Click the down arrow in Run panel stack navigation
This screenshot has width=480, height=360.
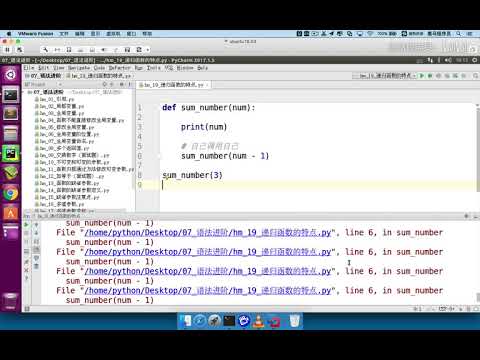[36, 233]
